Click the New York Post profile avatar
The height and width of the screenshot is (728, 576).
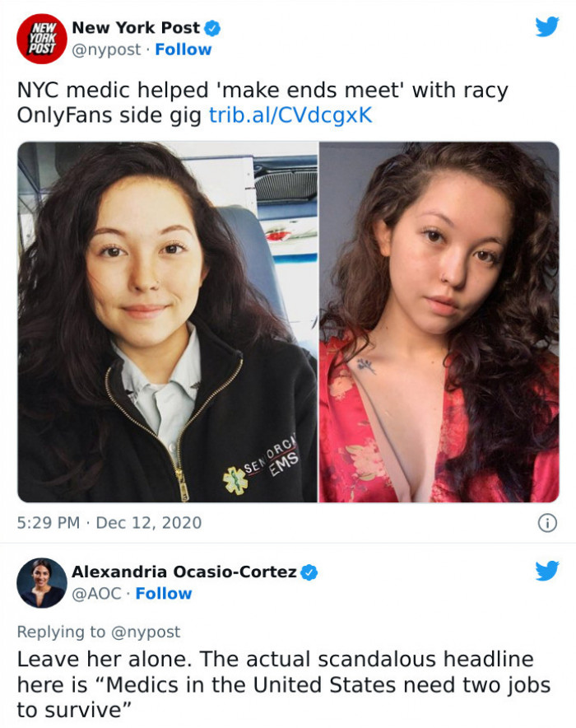42,38
